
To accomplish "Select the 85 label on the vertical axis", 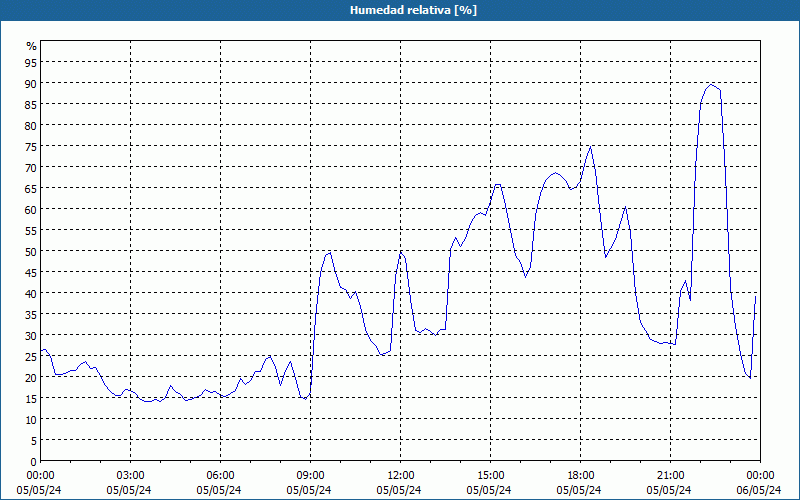I will tap(31, 104).
